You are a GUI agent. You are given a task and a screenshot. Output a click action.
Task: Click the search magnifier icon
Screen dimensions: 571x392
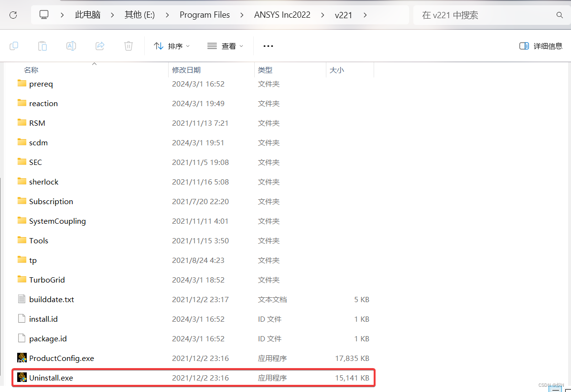coord(560,15)
